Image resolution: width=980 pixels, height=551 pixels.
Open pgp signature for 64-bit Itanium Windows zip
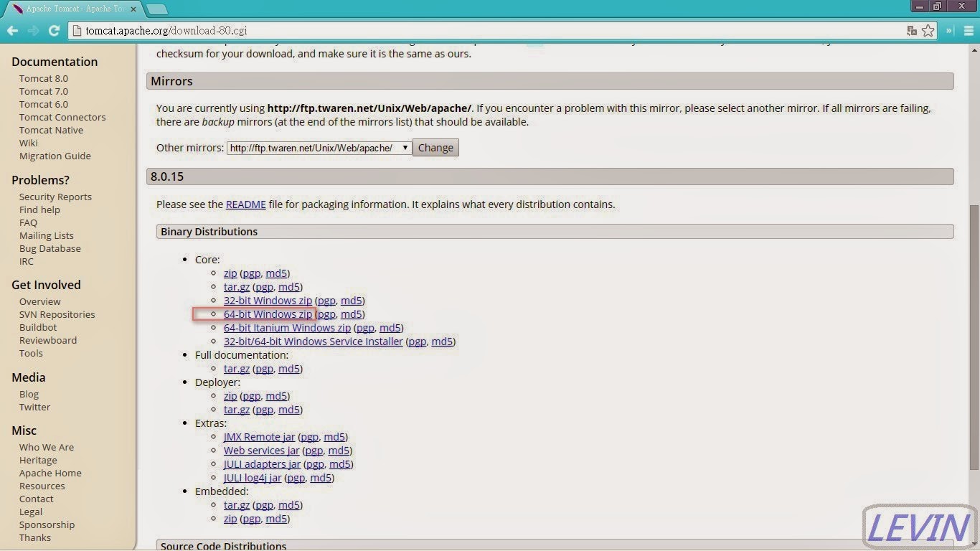pyautogui.click(x=365, y=328)
